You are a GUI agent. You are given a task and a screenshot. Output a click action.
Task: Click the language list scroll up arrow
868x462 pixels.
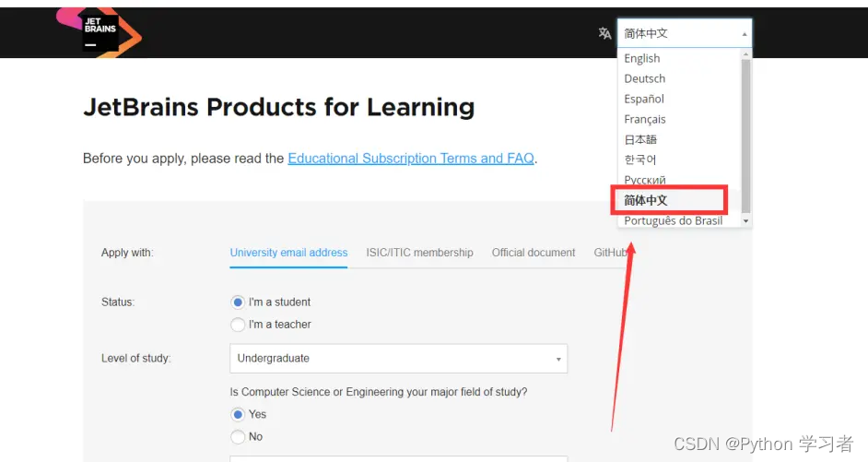click(x=745, y=53)
